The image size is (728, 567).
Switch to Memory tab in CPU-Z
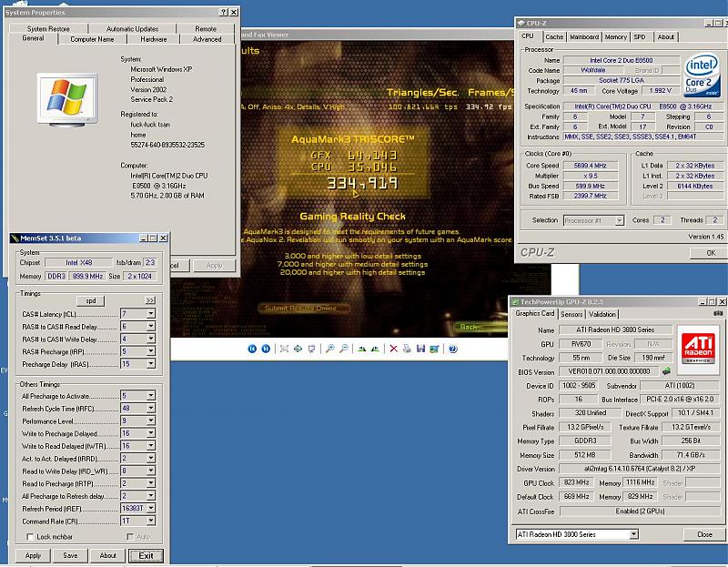[x=616, y=36]
